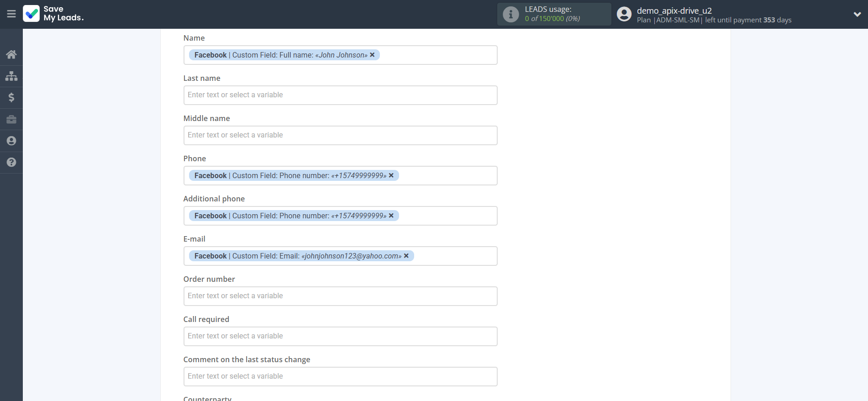
Task: Open billing dollar icon in sidebar
Action: 11,97
